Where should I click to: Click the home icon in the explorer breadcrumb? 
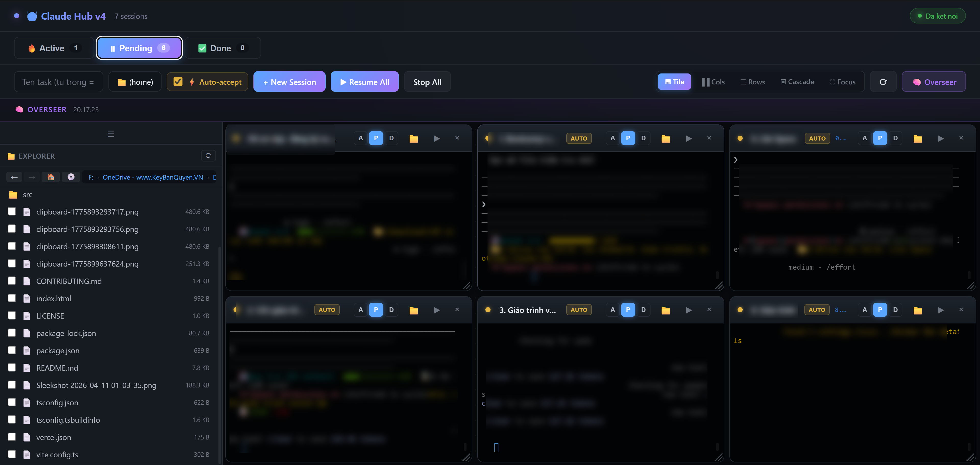[x=51, y=177]
